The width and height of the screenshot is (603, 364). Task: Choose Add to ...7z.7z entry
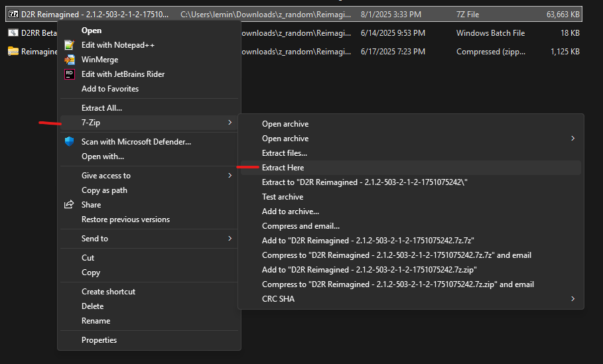click(x=368, y=241)
